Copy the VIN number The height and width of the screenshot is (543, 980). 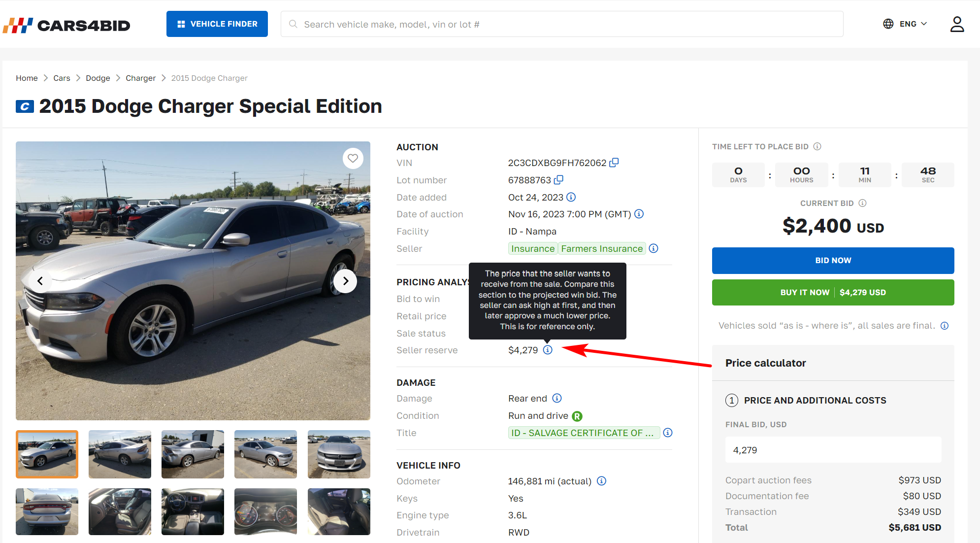614,163
